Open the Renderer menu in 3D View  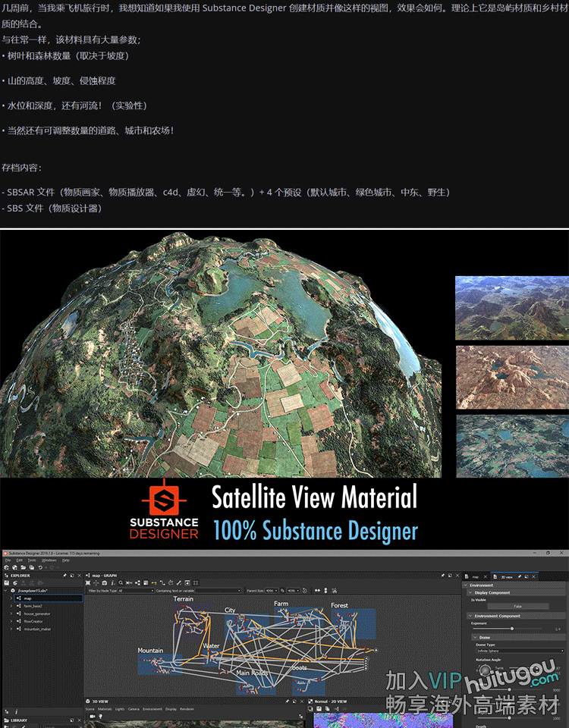(187, 709)
